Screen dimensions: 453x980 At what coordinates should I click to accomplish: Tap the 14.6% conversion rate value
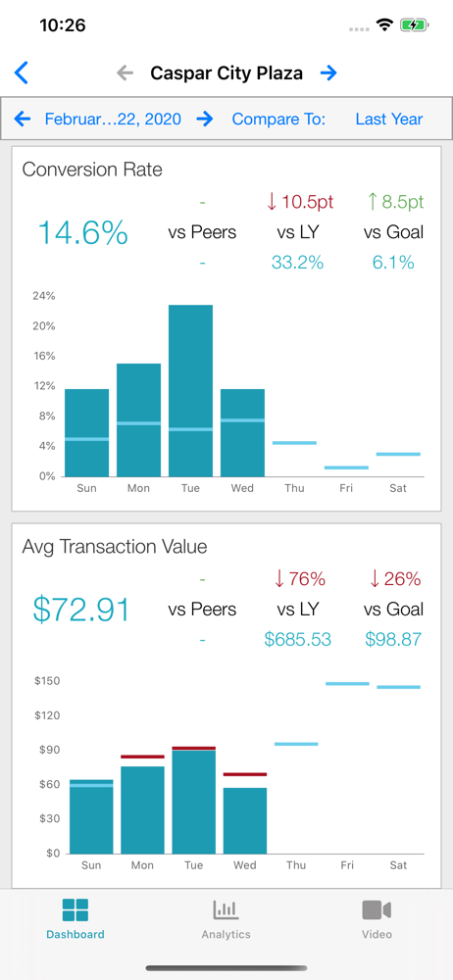coord(83,233)
